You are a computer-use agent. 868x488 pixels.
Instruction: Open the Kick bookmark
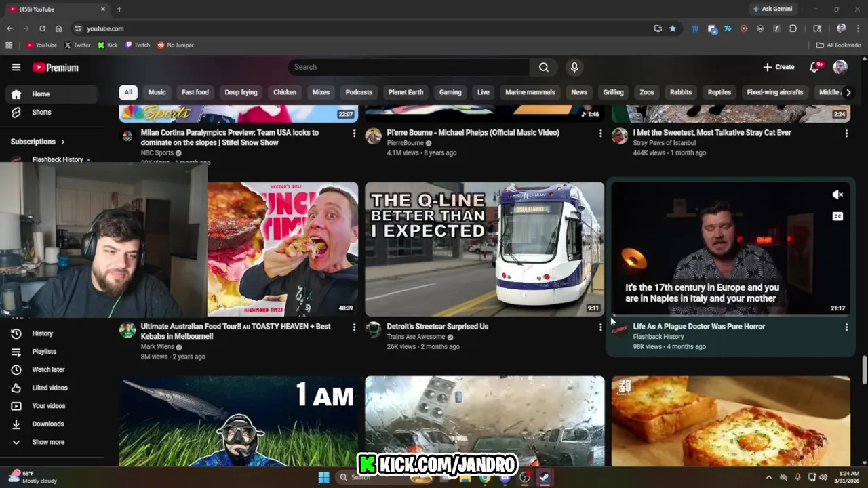coord(107,45)
